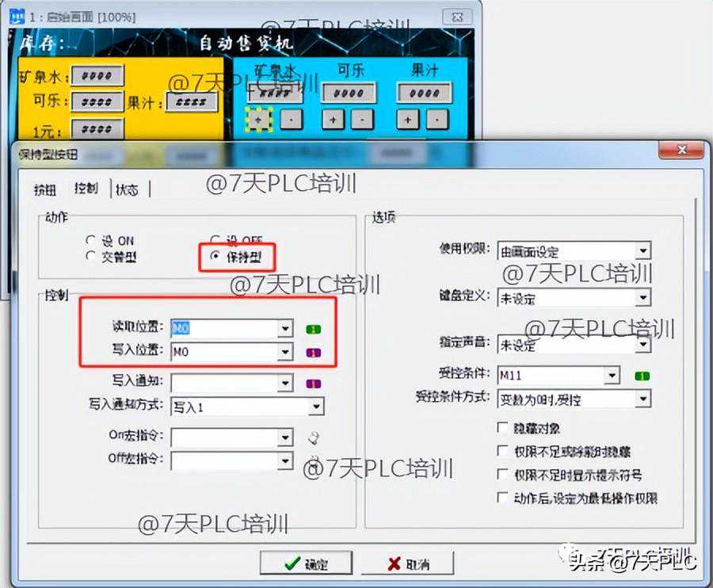Click the green icon beside 受控条件
The width and height of the screenshot is (713, 588).
point(642,375)
